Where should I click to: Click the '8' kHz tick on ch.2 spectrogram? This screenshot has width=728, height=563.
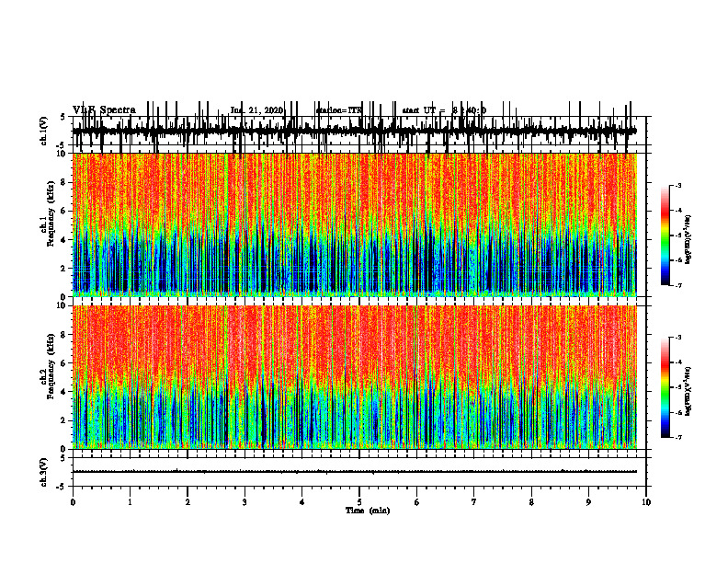(x=64, y=335)
